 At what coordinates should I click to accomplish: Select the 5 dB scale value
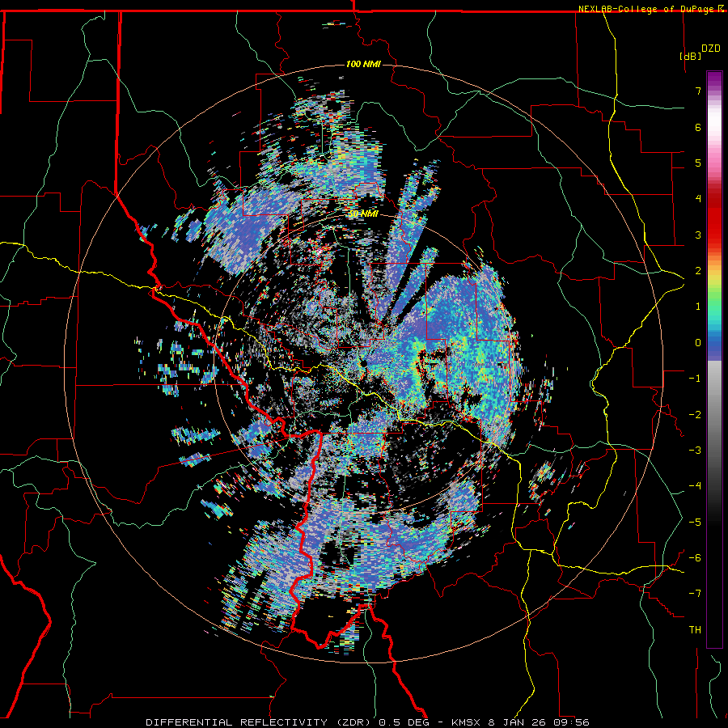698,163
